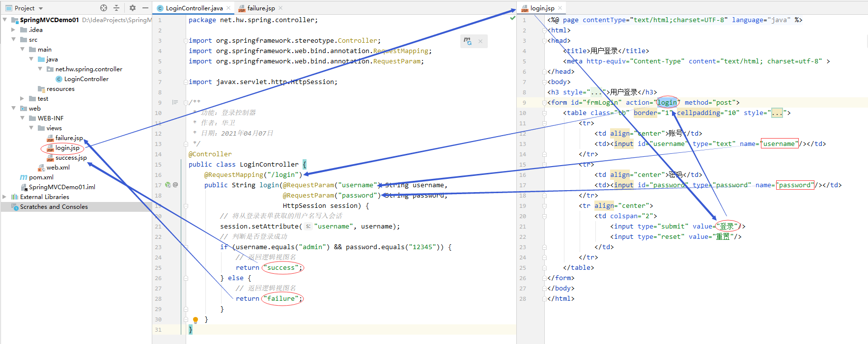Toggle fold of the import block at line 3
Image resolution: width=868 pixels, height=344 pixels.
[186, 41]
